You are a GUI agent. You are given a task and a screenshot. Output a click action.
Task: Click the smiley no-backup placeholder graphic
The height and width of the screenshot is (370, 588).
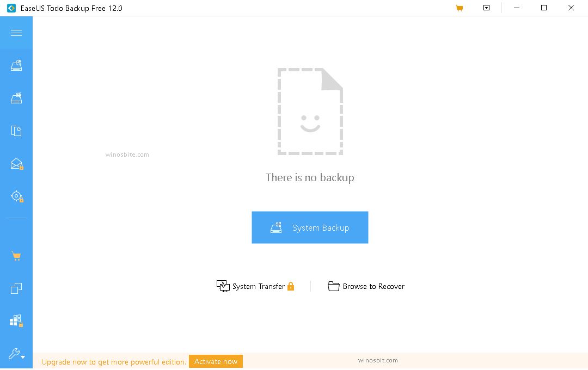pyautogui.click(x=310, y=111)
